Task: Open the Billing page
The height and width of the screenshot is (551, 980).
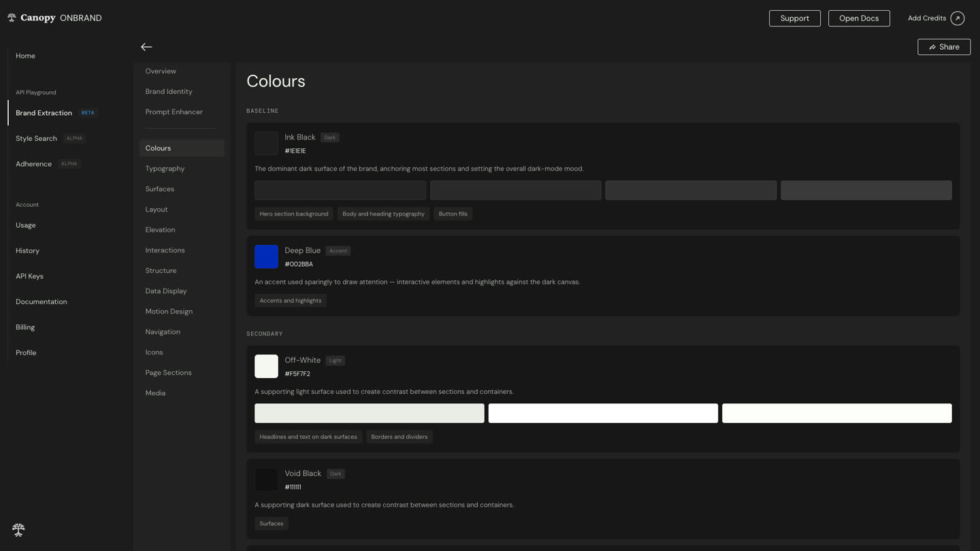Action: [25, 327]
